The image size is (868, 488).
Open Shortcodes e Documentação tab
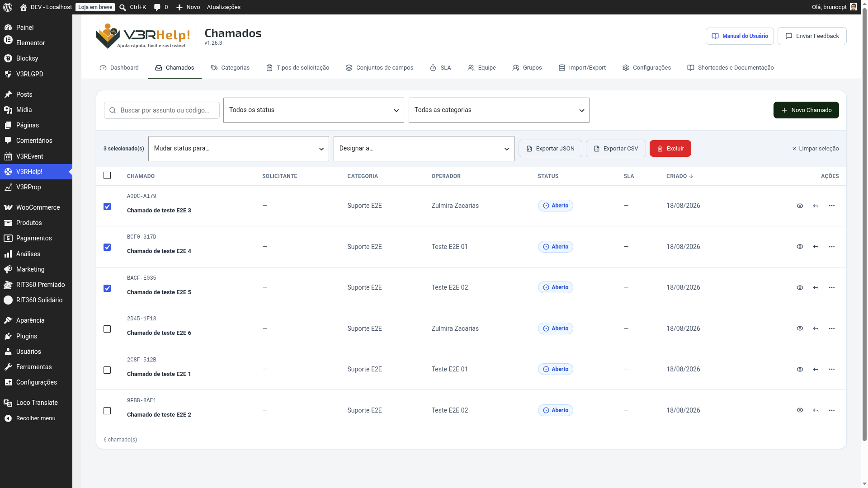731,68
